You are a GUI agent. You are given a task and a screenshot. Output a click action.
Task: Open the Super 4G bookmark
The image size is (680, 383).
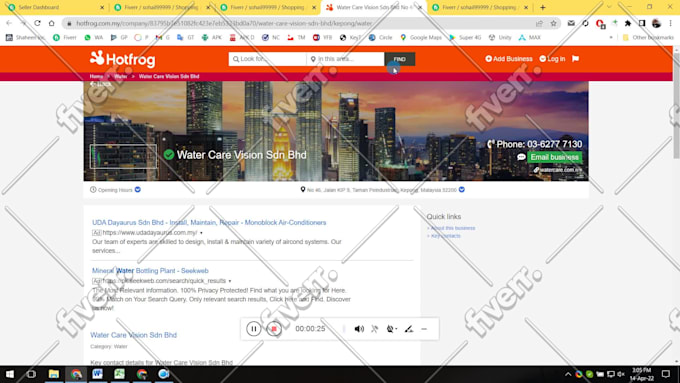click(x=465, y=38)
